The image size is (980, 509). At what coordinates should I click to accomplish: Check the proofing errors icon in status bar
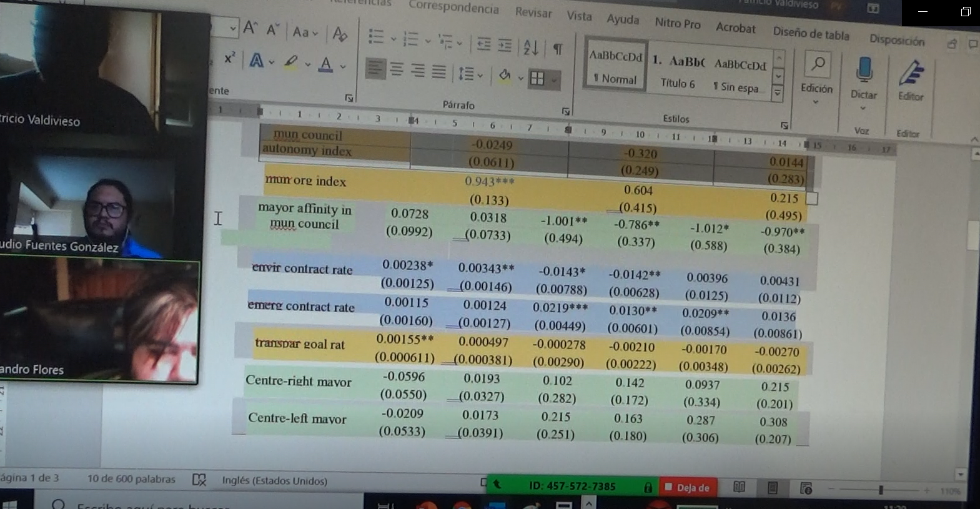[x=199, y=480]
